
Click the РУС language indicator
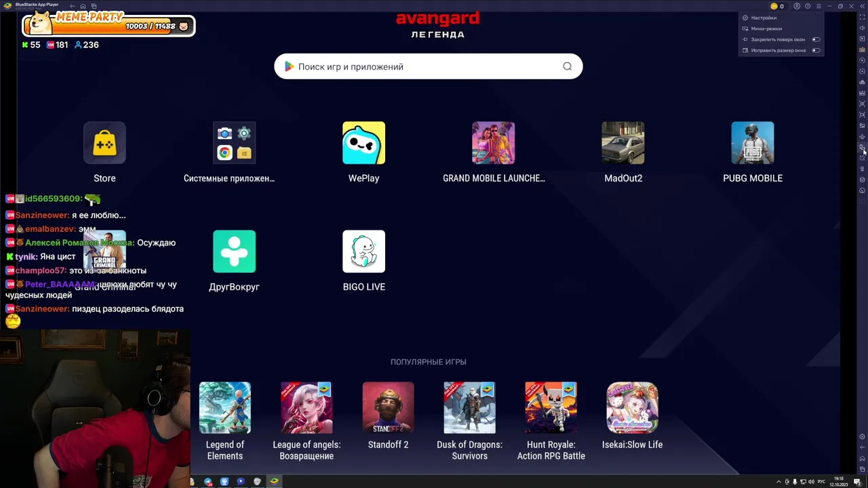[821, 481]
